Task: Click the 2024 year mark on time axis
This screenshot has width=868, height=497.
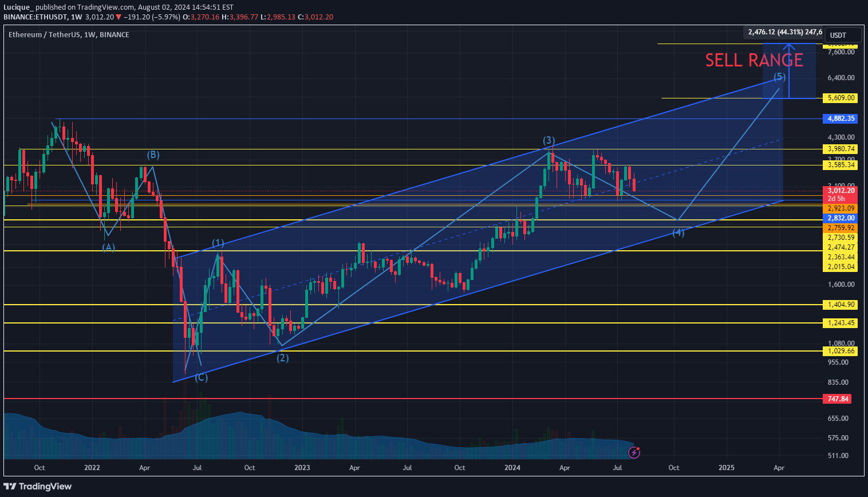Action: tap(512, 468)
